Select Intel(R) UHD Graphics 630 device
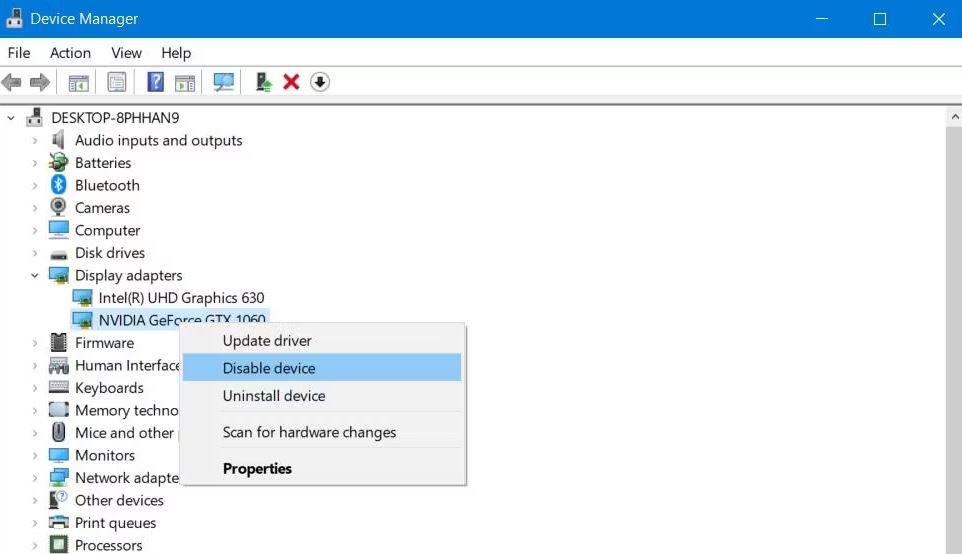Screen dimensions: 962x554 (182, 298)
